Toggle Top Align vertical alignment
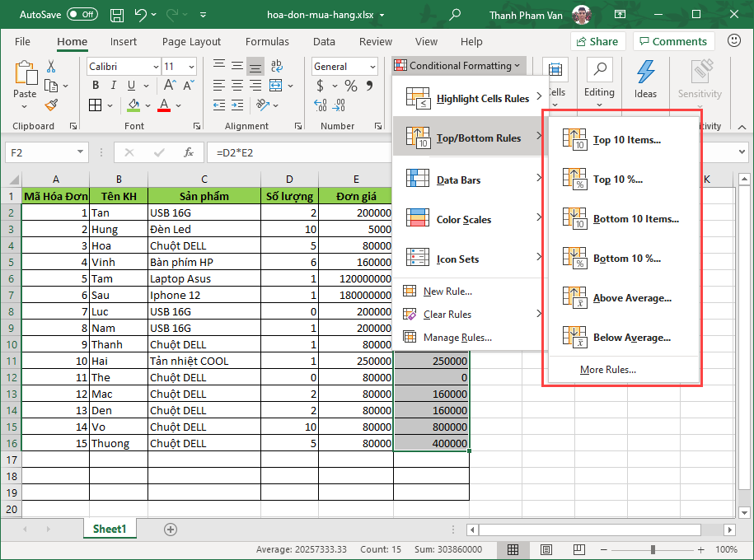The width and height of the screenshot is (754, 560). [x=219, y=65]
